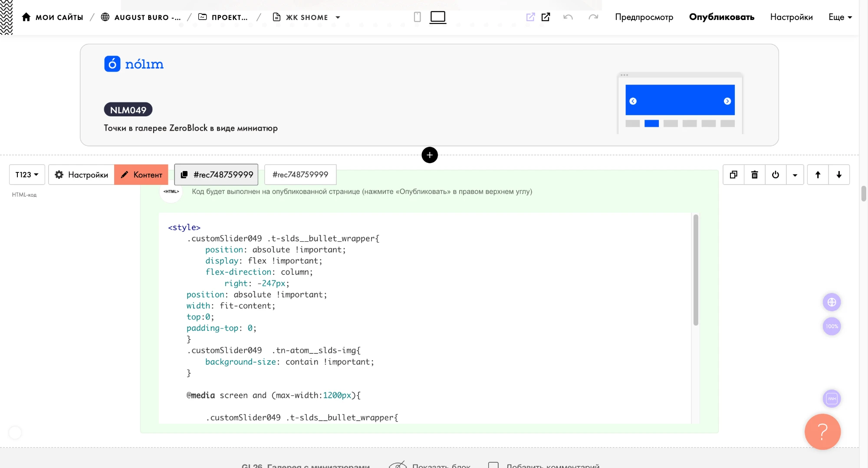Select the plain #rec748759999 label
This screenshot has width=868, height=468.
300,175
